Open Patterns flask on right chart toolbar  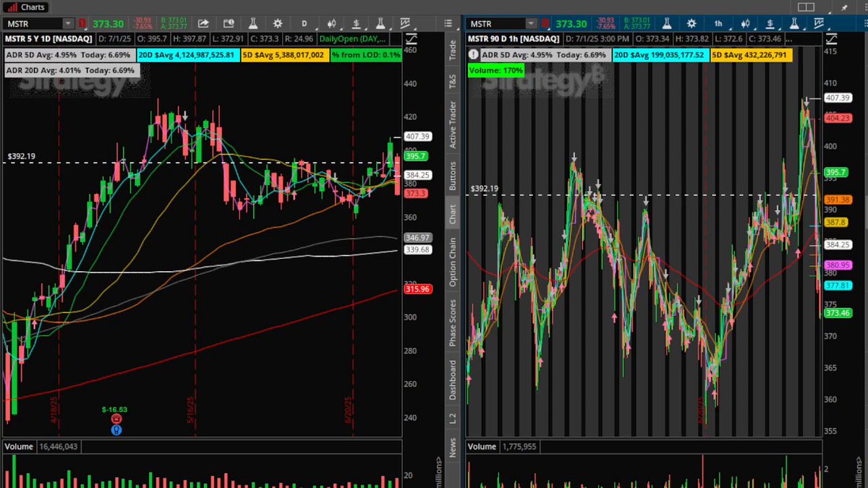tap(794, 23)
